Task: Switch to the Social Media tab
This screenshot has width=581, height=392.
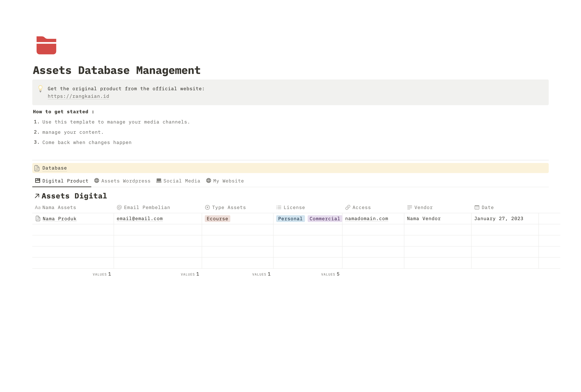Action: click(178, 181)
